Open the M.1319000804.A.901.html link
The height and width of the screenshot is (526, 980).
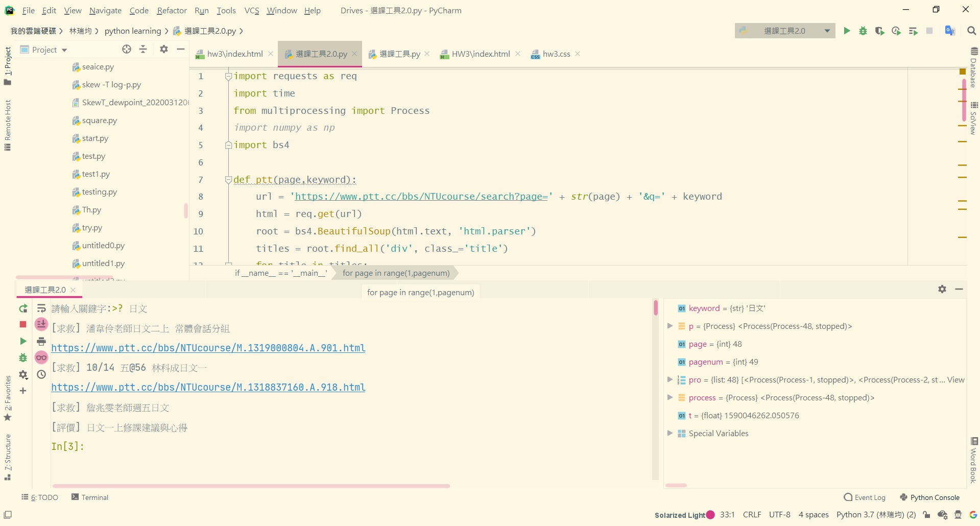[208, 348]
